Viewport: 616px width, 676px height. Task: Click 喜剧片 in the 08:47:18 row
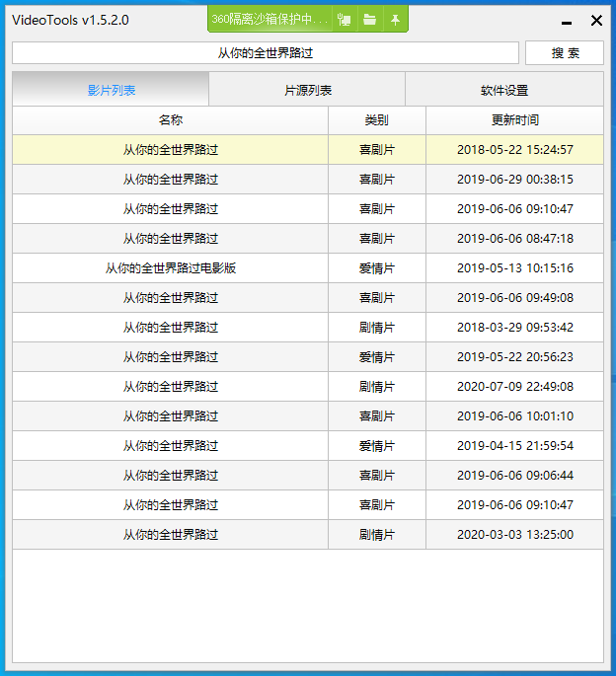click(376, 239)
